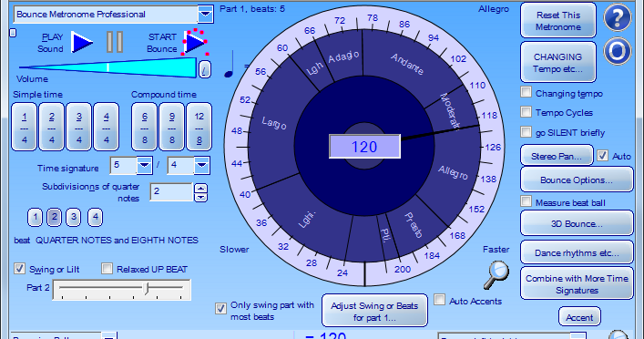The image size is (644, 339).
Task: Click the Largo segment on tempo dial
Action: 274,123
